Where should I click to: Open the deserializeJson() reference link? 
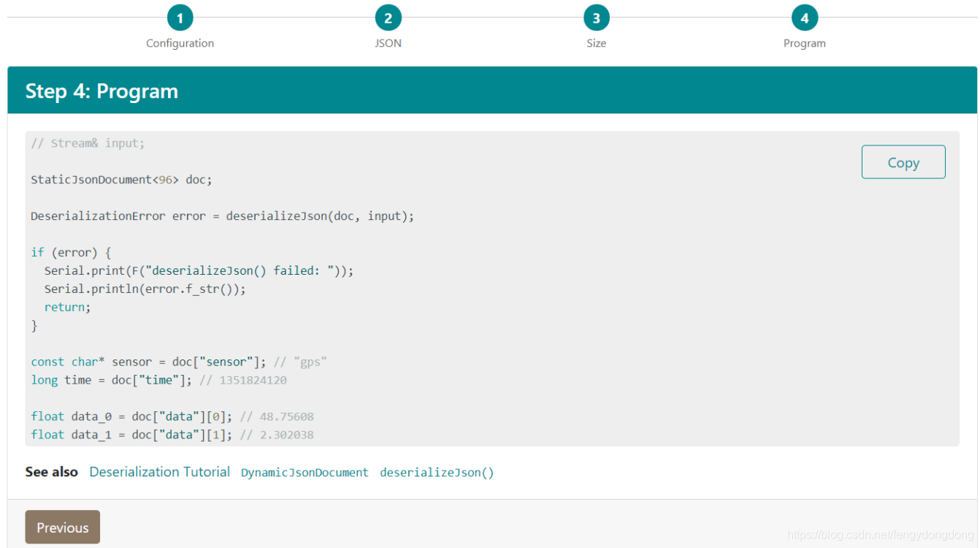coord(436,472)
